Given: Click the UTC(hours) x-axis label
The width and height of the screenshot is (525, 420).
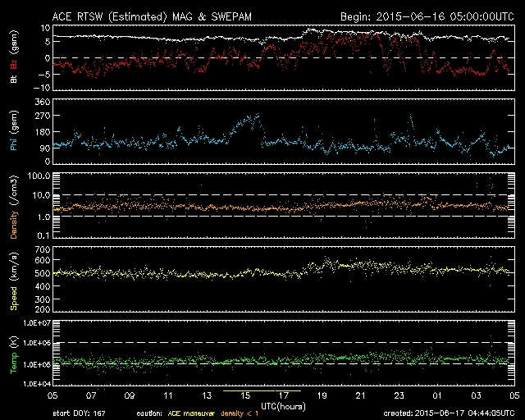Looking at the screenshot, I should [x=283, y=405].
